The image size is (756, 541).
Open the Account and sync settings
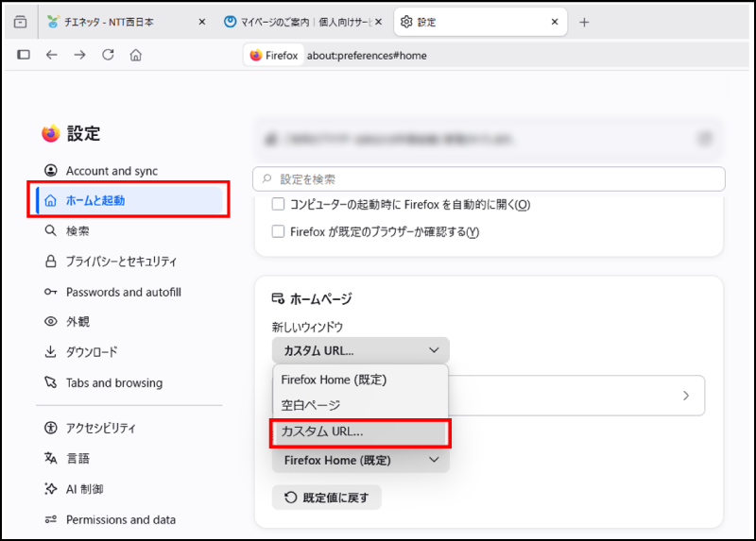click(x=129, y=171)
